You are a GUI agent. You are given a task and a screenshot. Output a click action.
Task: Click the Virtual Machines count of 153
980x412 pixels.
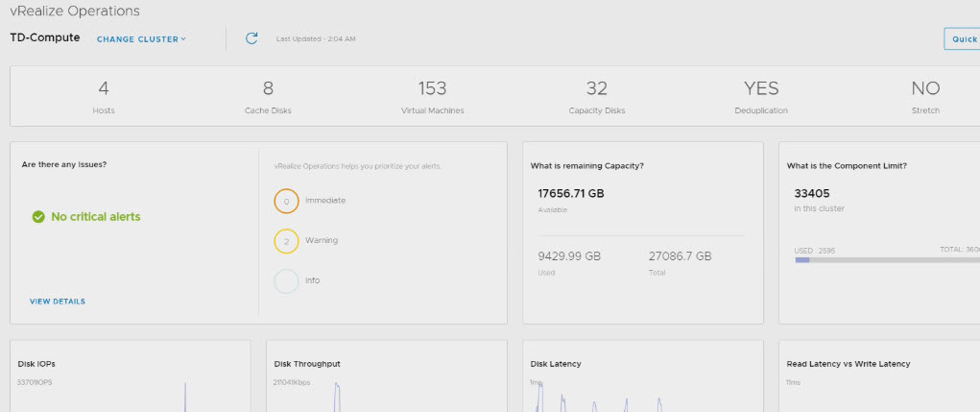(432, 89)
